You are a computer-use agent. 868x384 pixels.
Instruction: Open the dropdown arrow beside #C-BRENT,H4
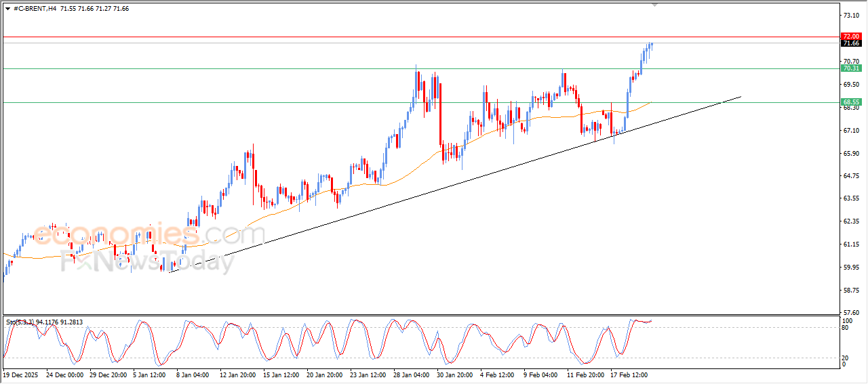(7, 8)
